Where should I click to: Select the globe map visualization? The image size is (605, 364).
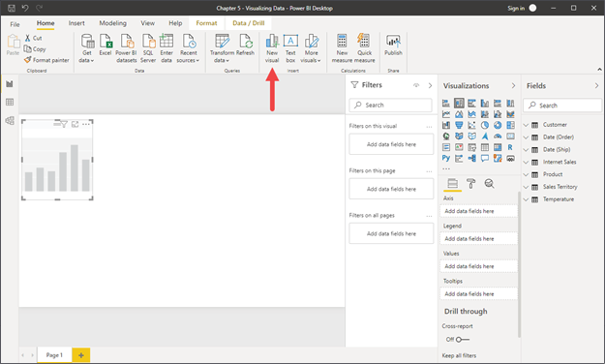point(446,136)
